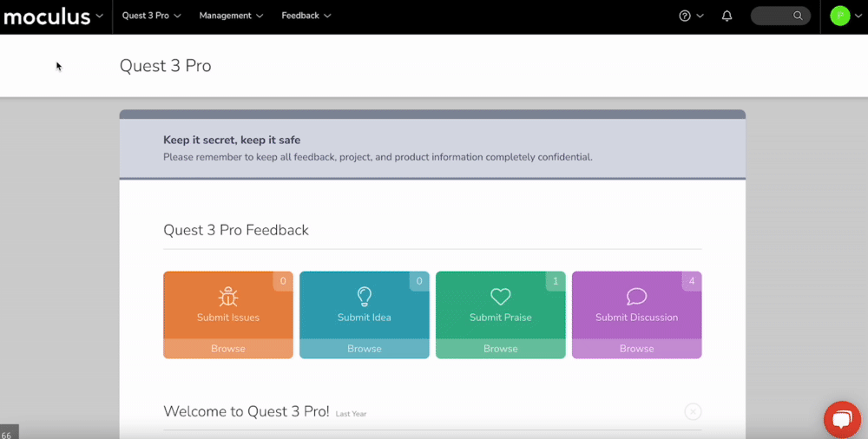
Task: Open the help question mark icon
Action: (x=685, y=16)
